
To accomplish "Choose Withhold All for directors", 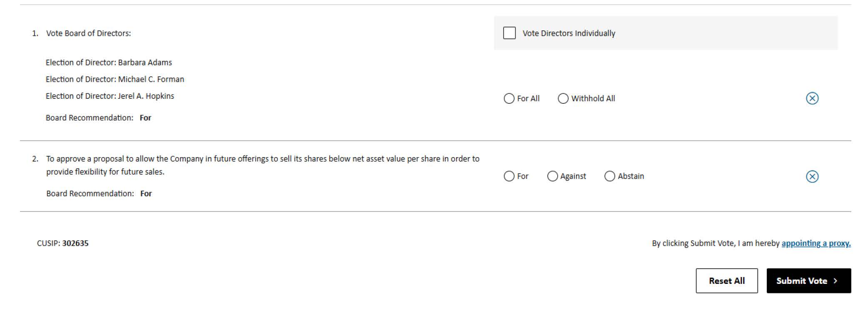I will (x=563, y=99).
